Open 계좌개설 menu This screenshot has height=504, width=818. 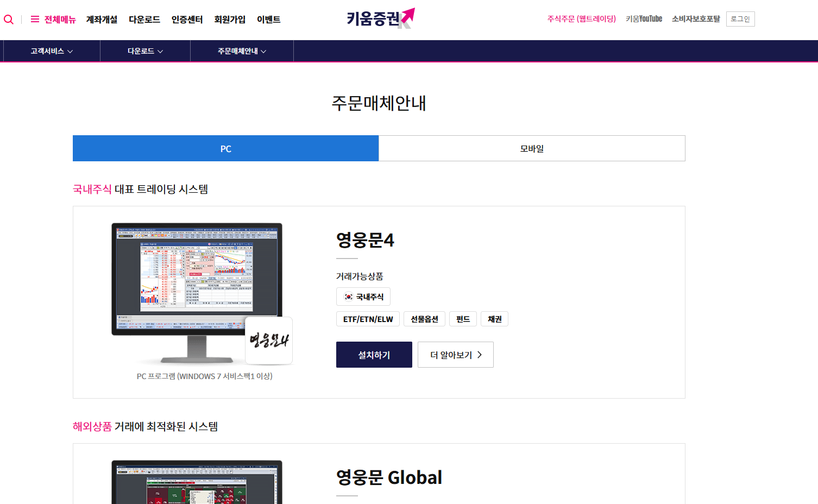click(102, 20)
